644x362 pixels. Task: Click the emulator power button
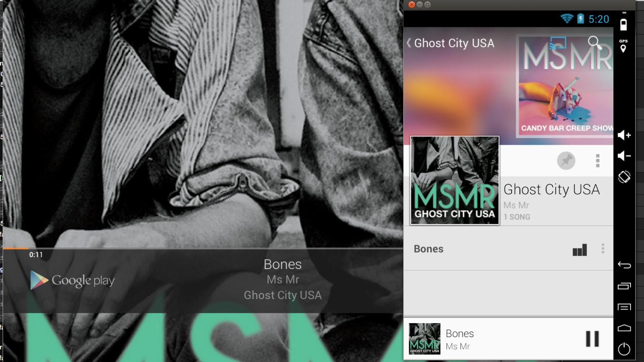(x=624, y=349)
